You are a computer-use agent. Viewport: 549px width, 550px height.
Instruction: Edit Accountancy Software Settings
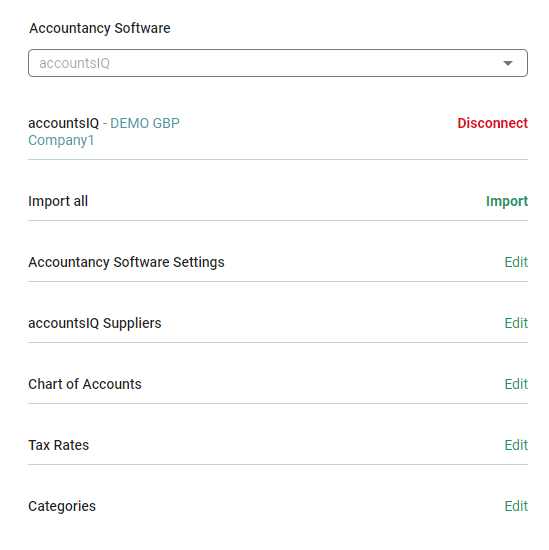click(x=516, y=262)
